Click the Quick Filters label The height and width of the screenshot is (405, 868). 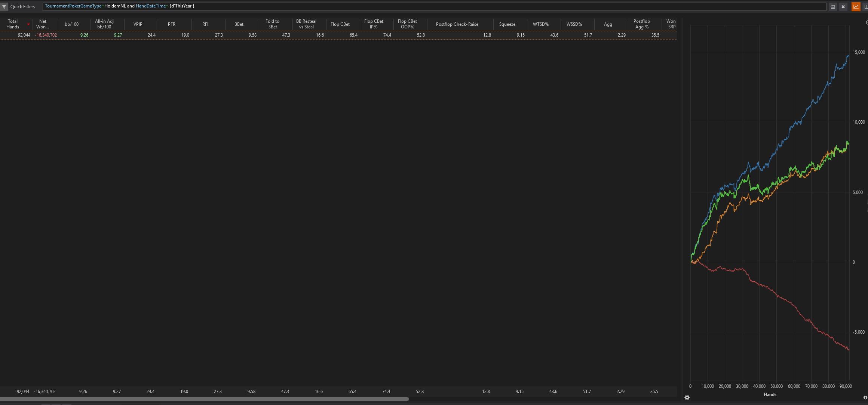pyautogui.click(x=22, y=7)
